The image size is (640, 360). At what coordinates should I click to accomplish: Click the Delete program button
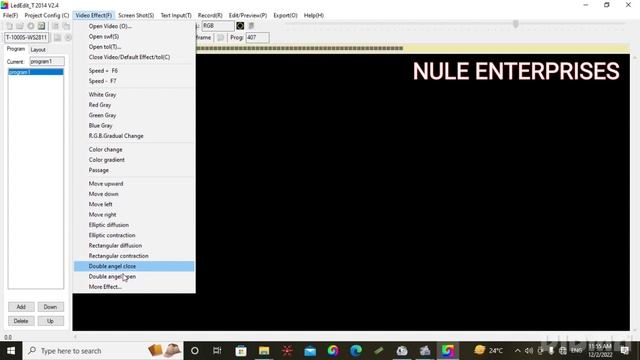21,321
